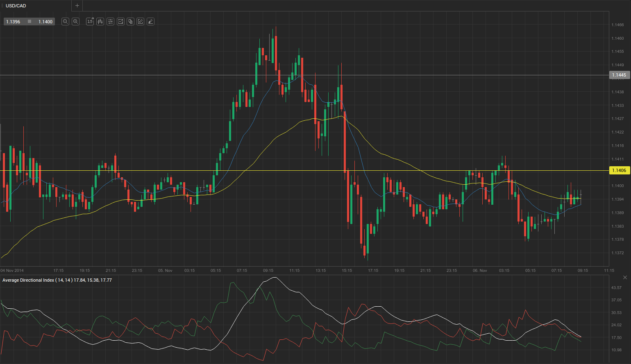Select the yellow 1.1406 price level marker
Image resolution: width=631 pixels, height=364 pixels.
click(619, 170)
